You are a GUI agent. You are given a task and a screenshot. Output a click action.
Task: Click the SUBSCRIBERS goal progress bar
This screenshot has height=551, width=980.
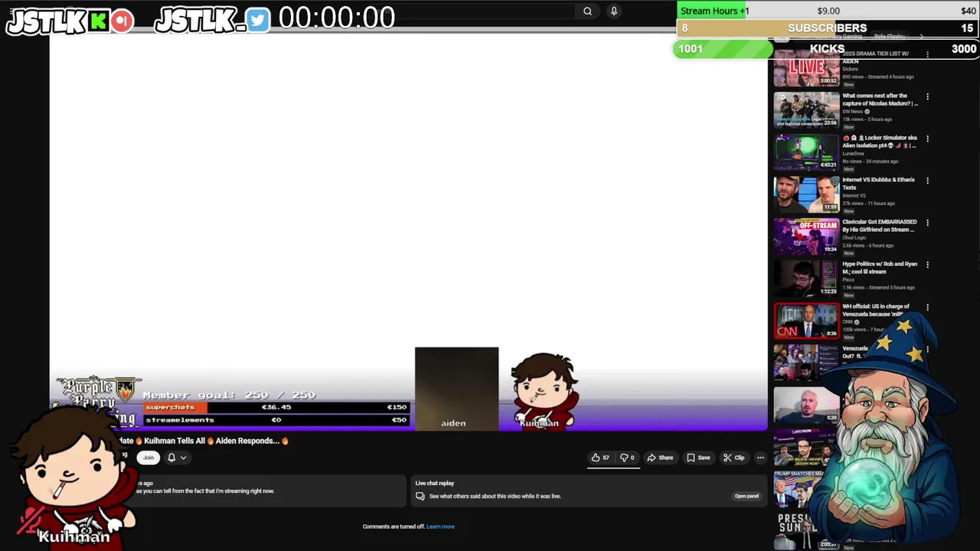tap(827, 28)
